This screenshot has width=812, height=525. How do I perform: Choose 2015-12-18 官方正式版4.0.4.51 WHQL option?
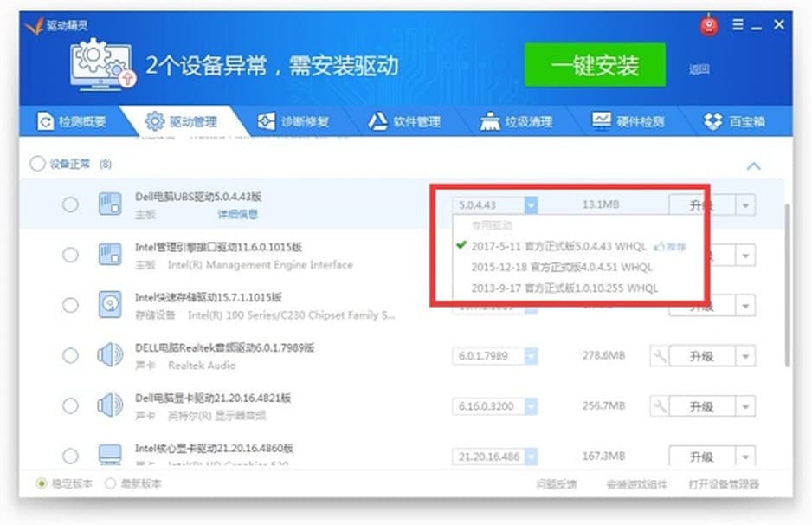(561, 268)
